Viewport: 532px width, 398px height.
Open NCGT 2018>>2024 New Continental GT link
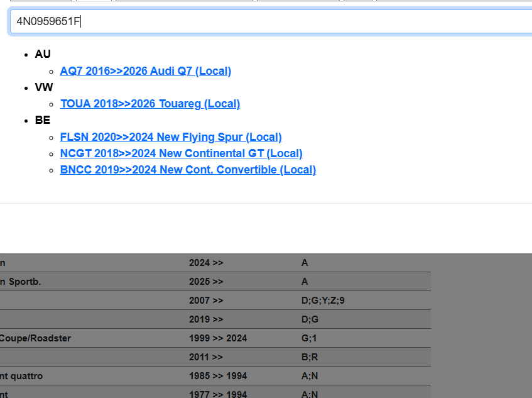coord(181,153)
